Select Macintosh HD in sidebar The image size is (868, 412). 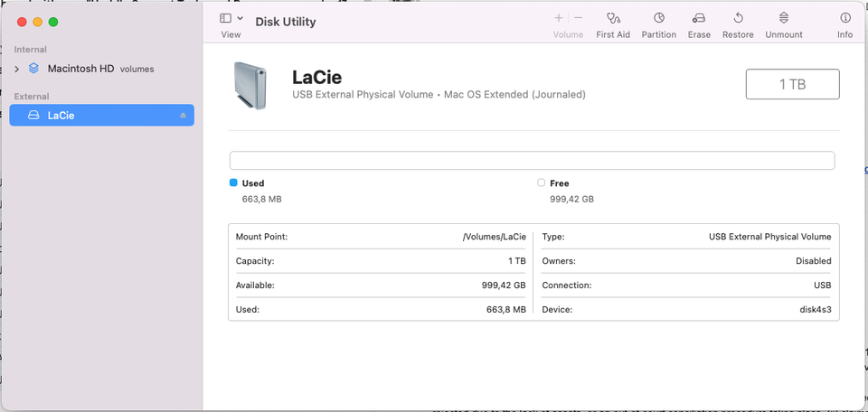[82, 69]
